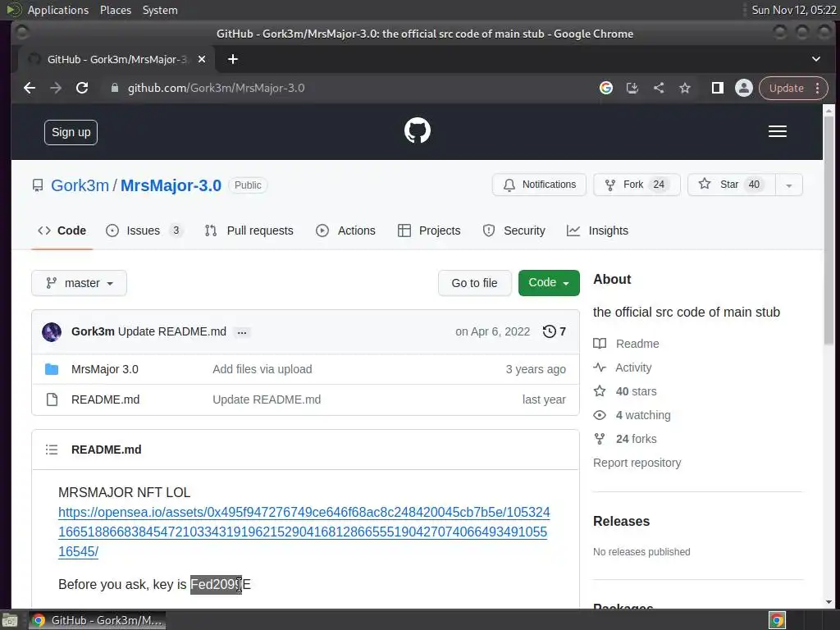Star the repository
The width and height of the screenshot is (840, 630).
point(731,185)
